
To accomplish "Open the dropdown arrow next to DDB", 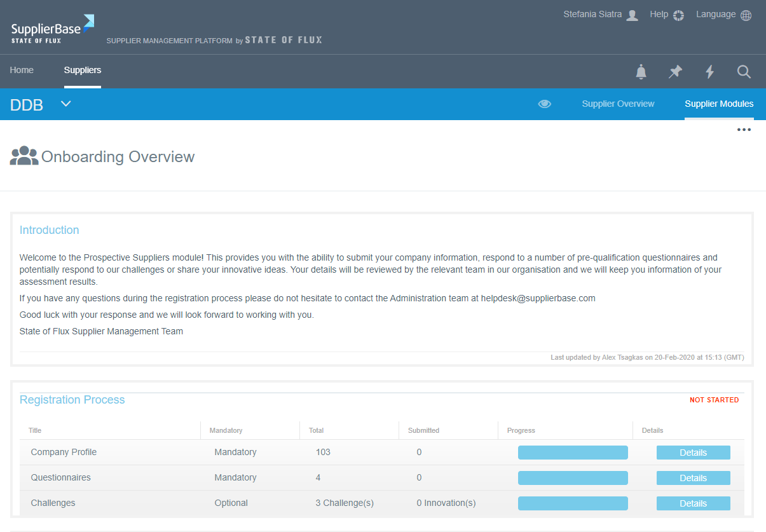I will (x=65, y=103).
